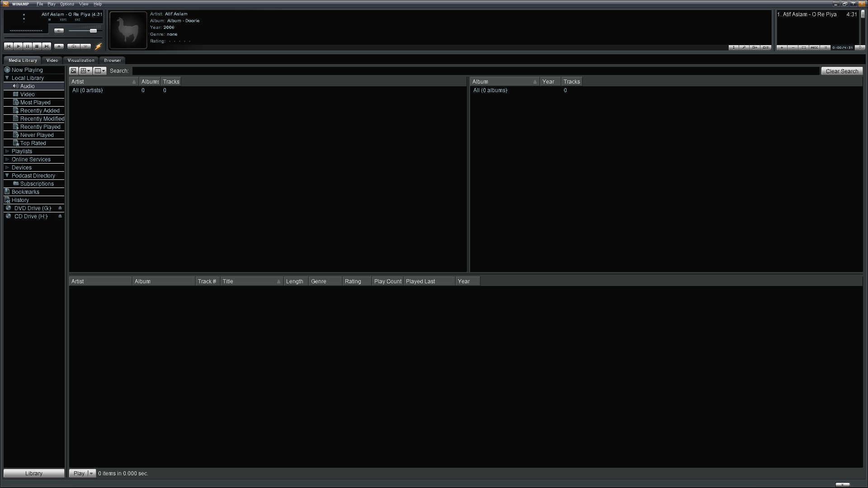Open the columns layout dropdown
This screenshot has width=868, height=488.
coord(100,71)
